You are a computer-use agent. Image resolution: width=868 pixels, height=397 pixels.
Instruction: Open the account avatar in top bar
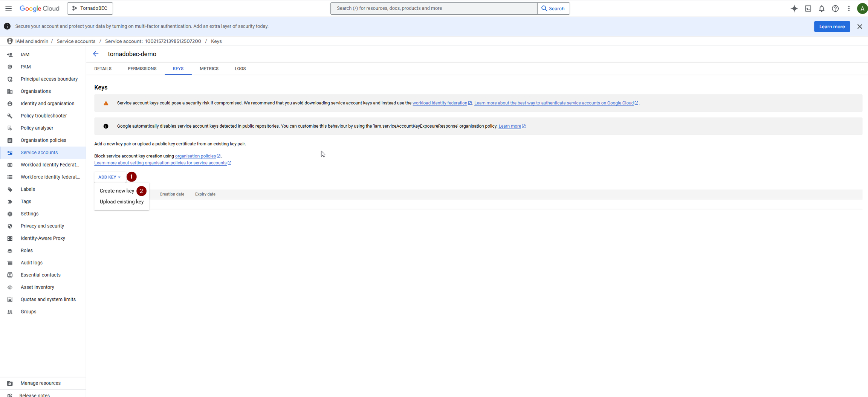click(862, 8)
